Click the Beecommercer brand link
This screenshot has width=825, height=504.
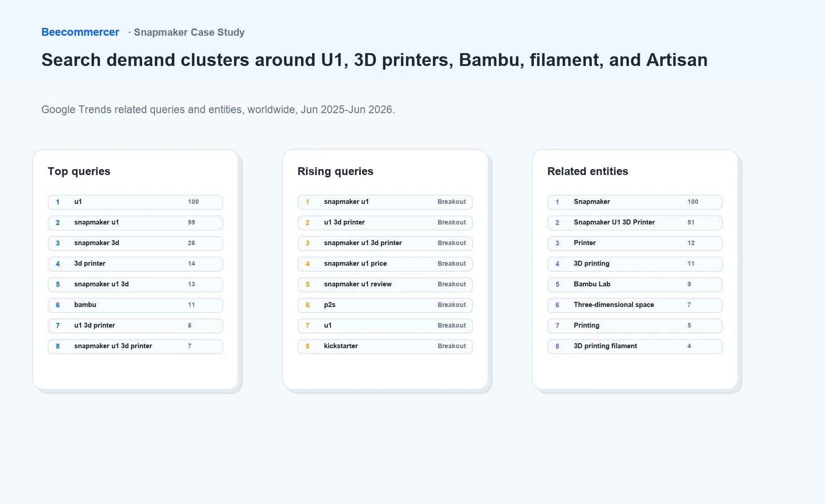pos(80,32)
